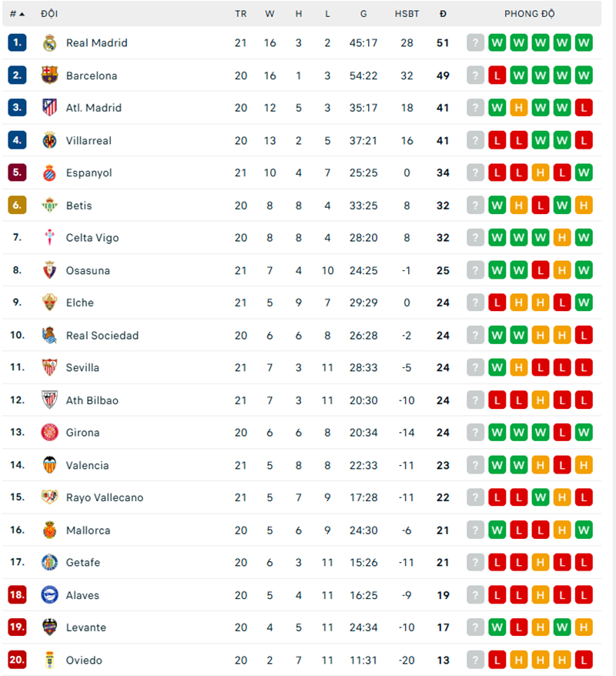This screenshot has height=676, width=616.
Task: Click the Ath Bilbao crest icon
Action: pos(50,400)
